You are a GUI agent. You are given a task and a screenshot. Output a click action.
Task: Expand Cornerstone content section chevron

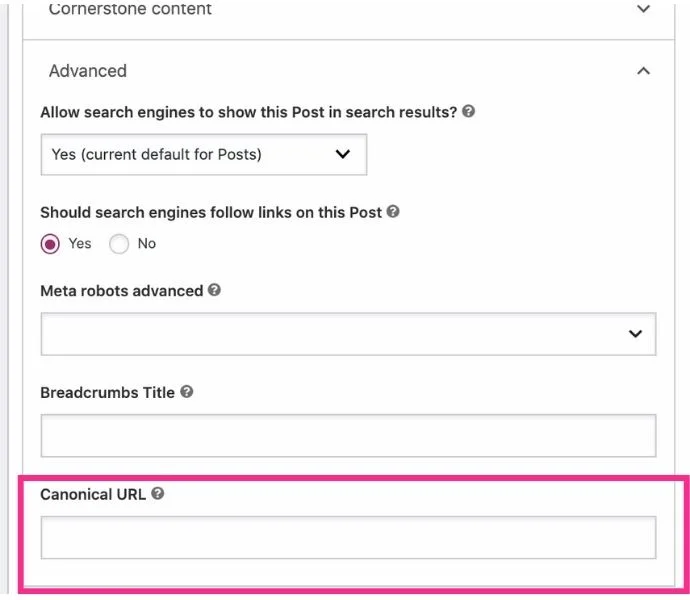643,9
